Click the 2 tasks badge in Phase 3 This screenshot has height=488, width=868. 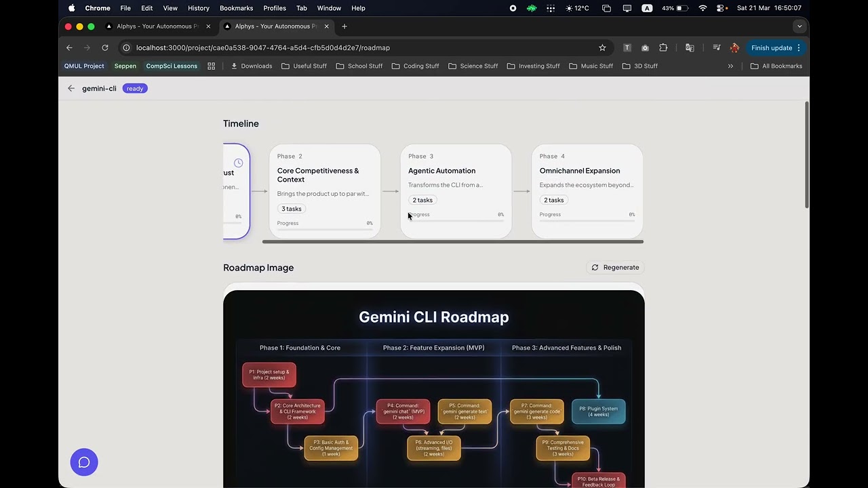(x=422, y=200)
